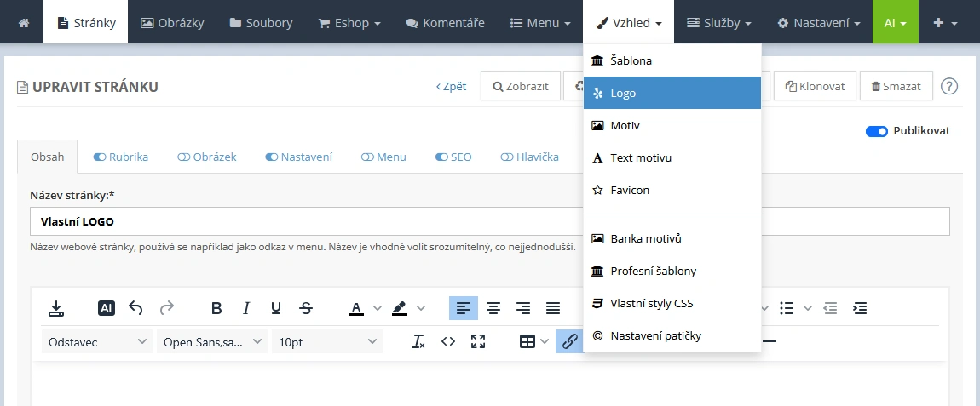The height and width of the screenshot is (406, 980).
Task: Click the source code icon in editor
Action: click(x=448, y=341)
